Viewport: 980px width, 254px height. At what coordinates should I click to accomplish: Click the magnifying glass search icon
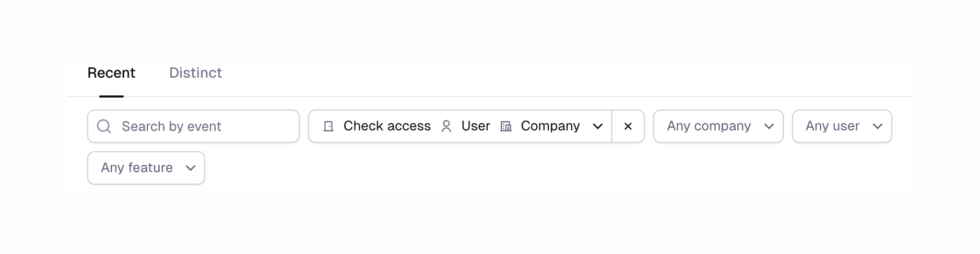[104, 126]
